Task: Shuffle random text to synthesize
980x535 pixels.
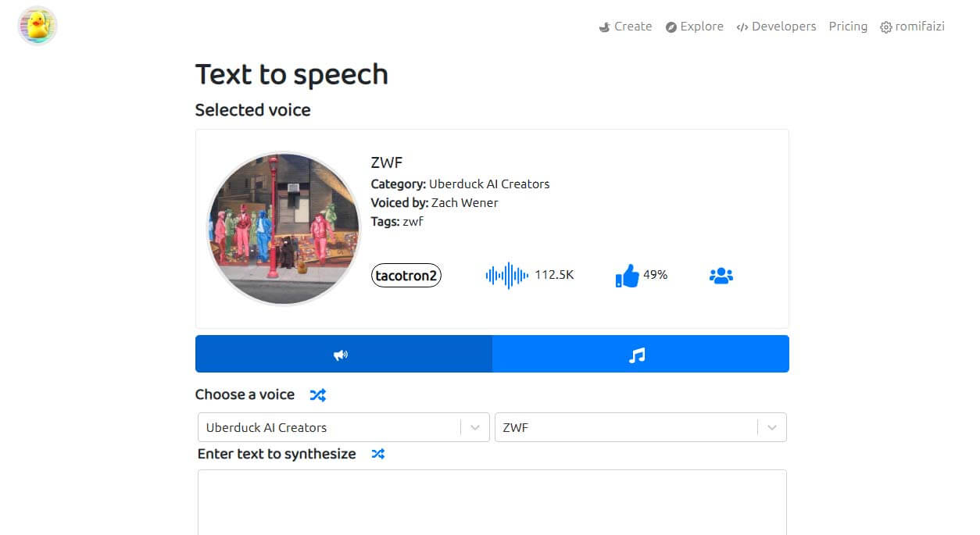Action: coord(378,454)
